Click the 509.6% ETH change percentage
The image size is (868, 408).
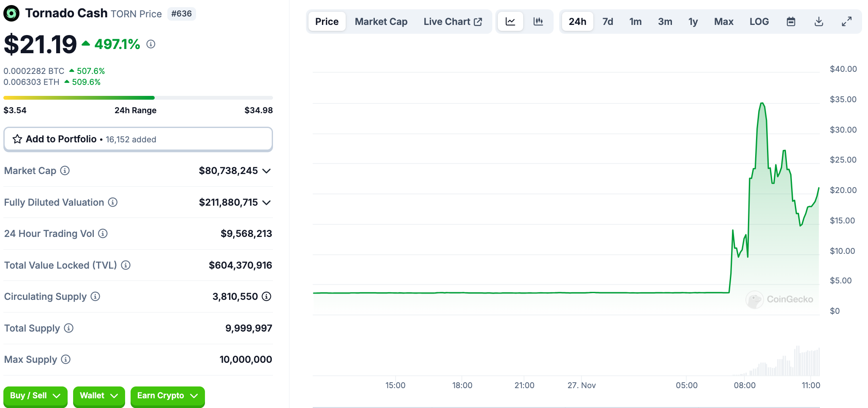86,82
